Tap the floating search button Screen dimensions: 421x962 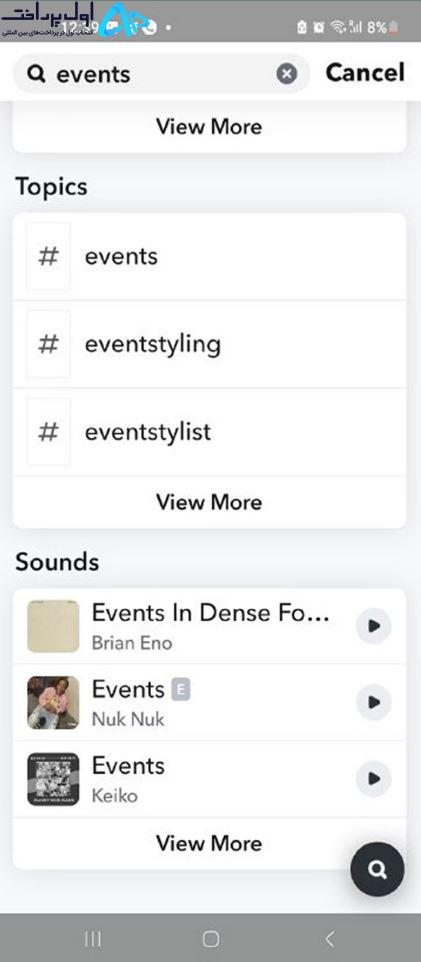[x=377, y=869]
